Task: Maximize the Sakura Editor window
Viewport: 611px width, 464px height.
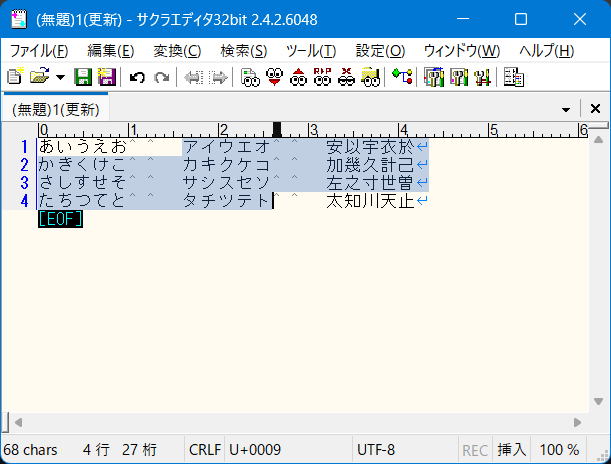Action: (521, 19)
